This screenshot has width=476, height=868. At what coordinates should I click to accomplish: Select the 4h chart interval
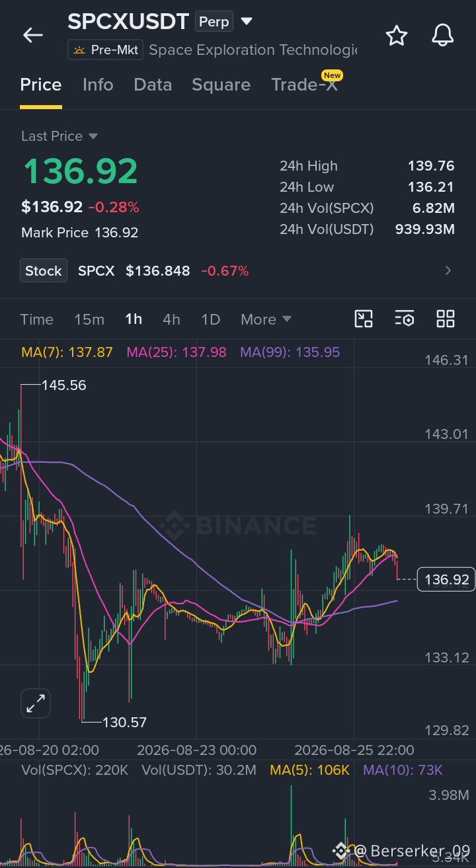pyautogui.click(x=171, y=319)
